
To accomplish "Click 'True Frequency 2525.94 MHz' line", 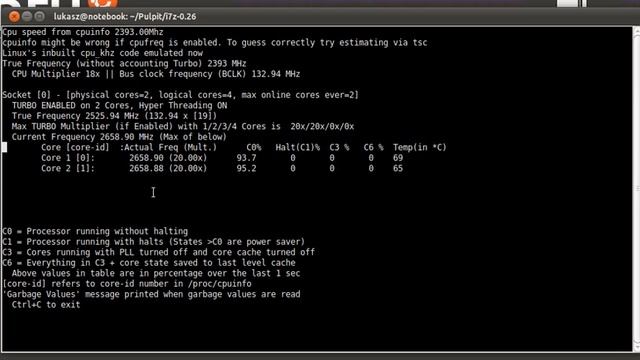I will point(114,116).
